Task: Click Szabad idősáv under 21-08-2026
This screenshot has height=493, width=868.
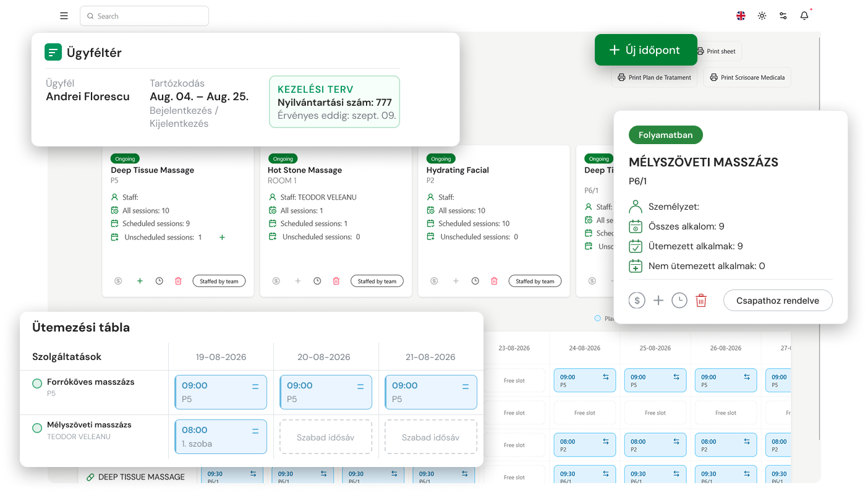Action: click(431, 437)
